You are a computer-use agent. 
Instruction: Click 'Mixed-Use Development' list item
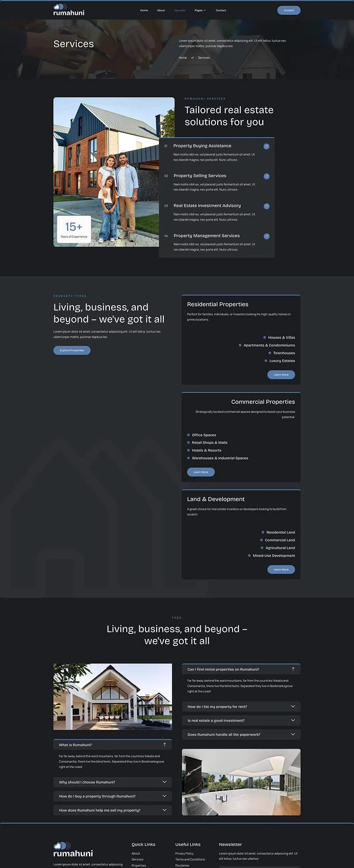click(271, 556)
